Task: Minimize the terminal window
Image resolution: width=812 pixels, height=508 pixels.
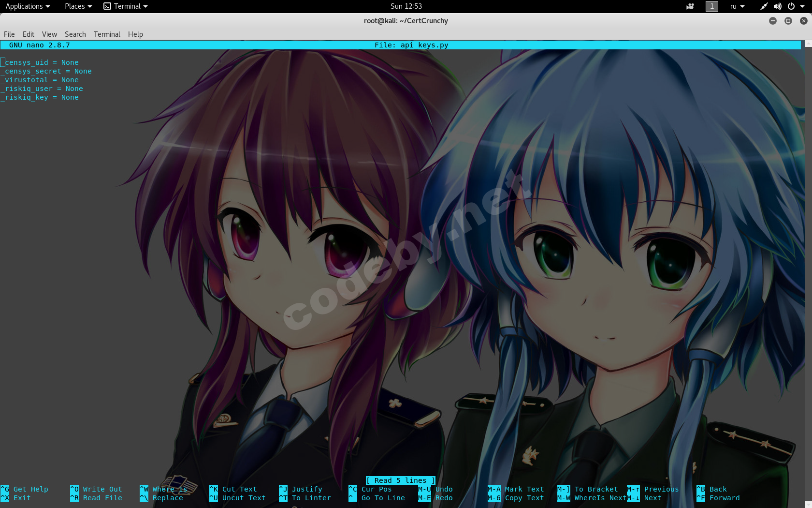Action: [773, 21]
